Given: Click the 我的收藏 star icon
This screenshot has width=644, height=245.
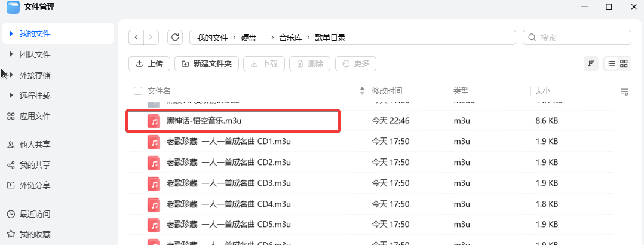Looking at the screenshot, I should 11,235.
